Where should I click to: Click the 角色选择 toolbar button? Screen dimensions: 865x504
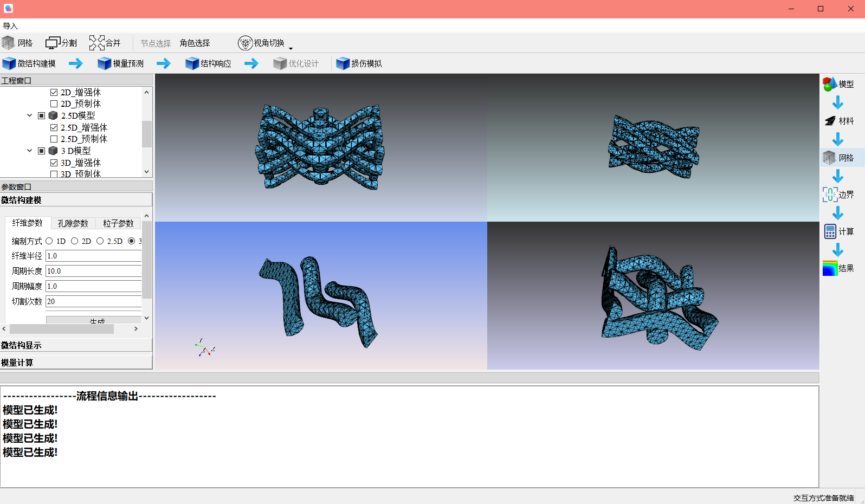[x=195, y=43]
